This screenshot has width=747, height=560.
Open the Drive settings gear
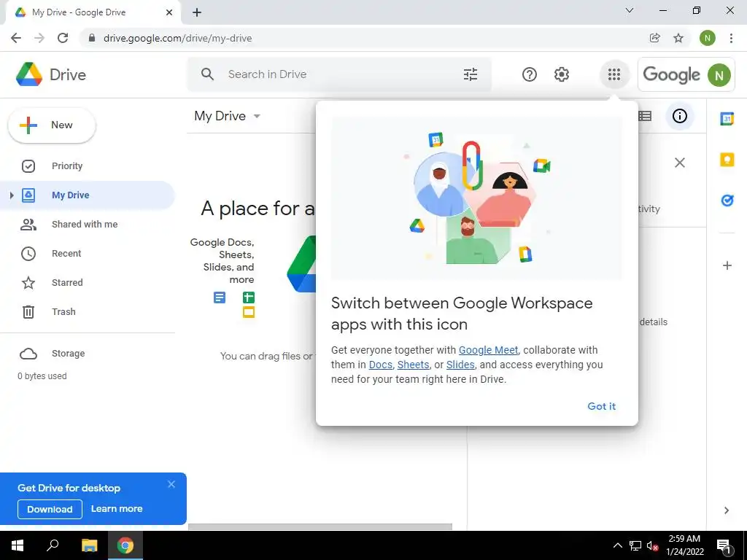tap(562, 74)
